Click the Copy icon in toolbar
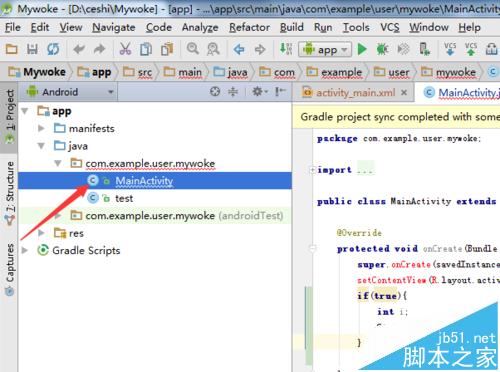Screen dimensions: 500x372 146,49
